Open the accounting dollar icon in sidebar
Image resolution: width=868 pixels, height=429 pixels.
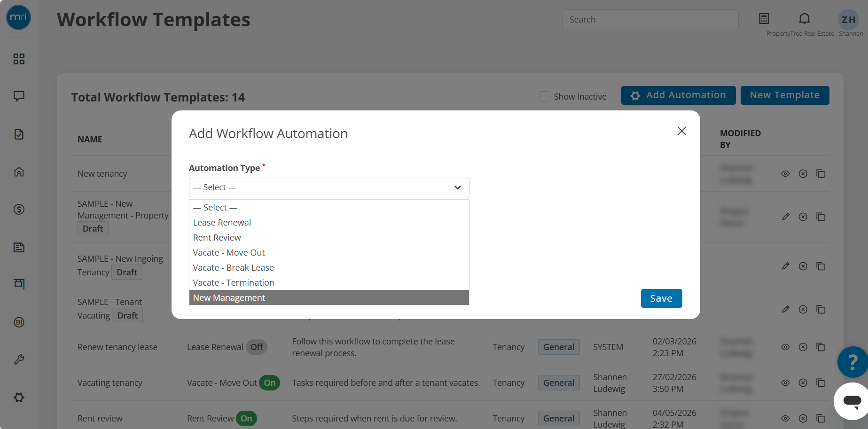pos(19,209)
